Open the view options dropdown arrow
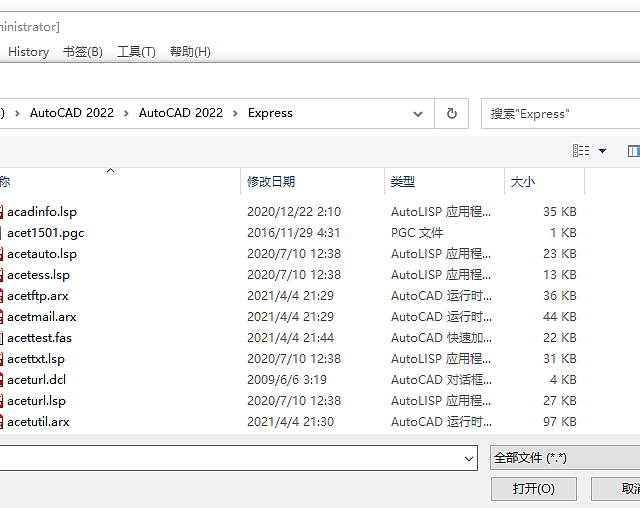Viewport: 640px width, 508px height. tap(602, 151)
